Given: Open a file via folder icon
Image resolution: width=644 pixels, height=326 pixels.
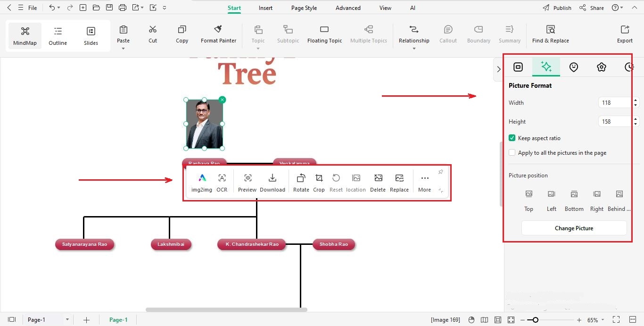Looking at the screenshot, I should pyautogui.click(x=96, y=8).
